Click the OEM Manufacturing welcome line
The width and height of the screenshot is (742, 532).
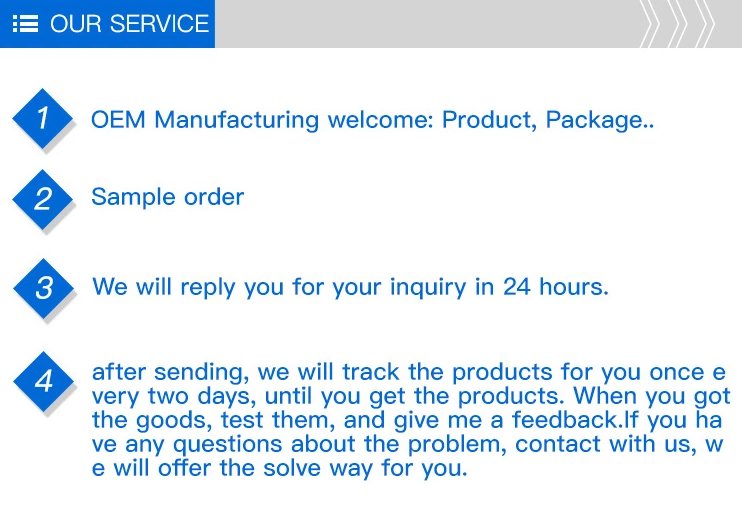pos(372,121)
